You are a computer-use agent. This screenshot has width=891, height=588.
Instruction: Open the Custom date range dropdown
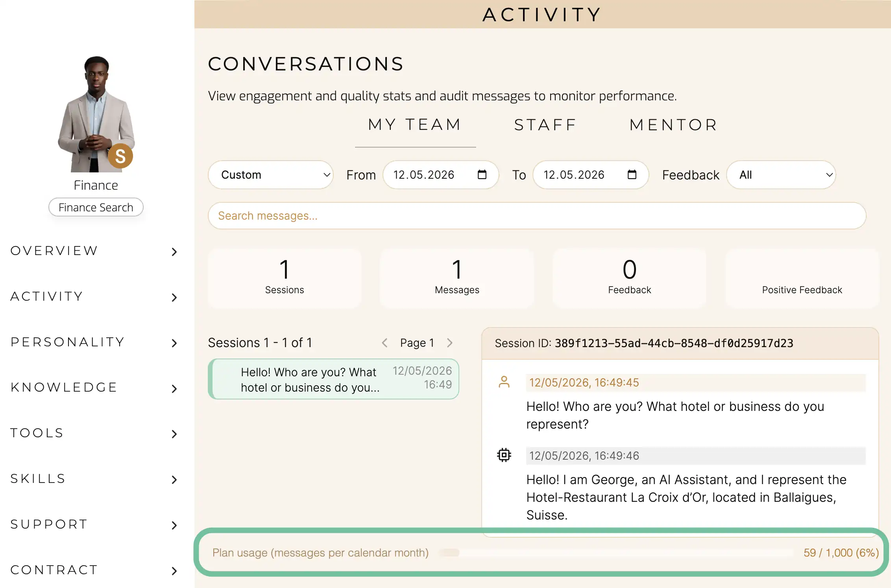pos(271,175)
